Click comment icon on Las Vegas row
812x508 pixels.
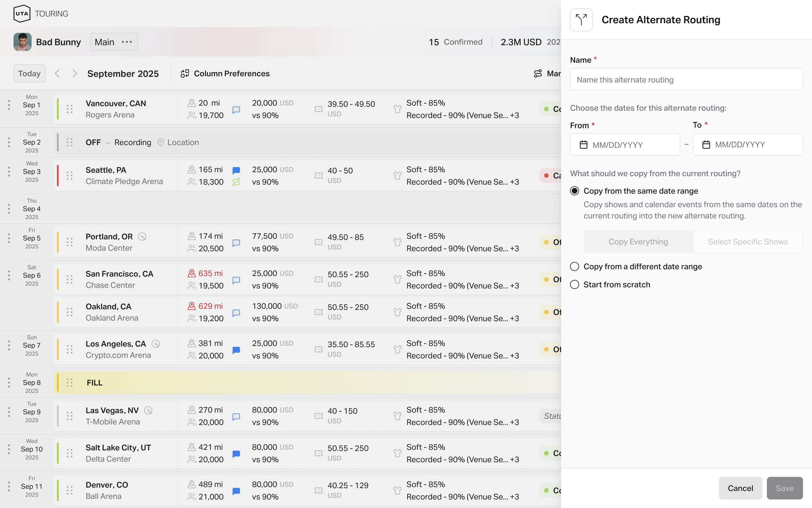point(236,417)
